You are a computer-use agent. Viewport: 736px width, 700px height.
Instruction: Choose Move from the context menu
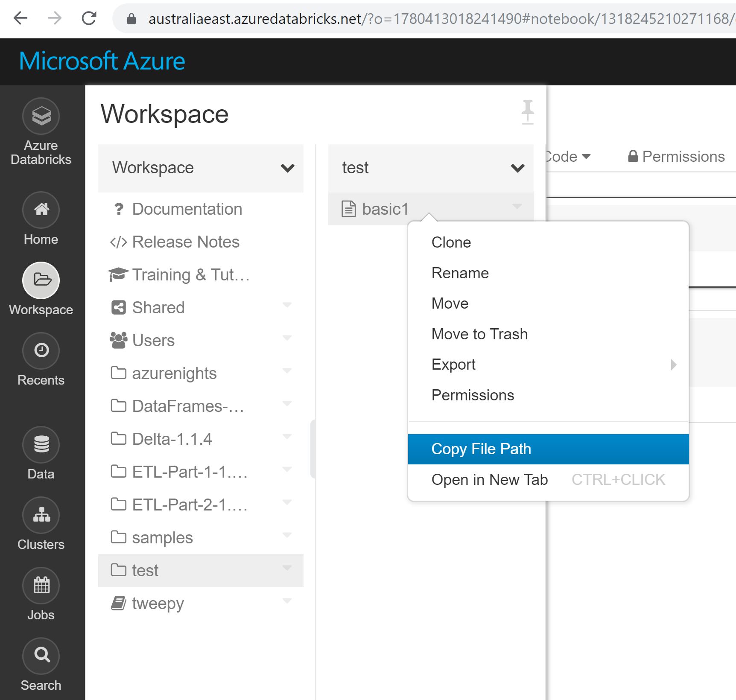(x=549, y=303)
